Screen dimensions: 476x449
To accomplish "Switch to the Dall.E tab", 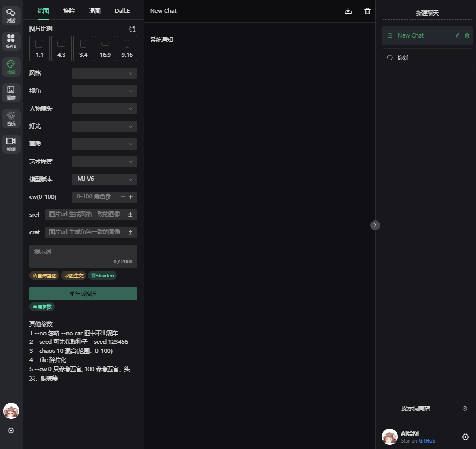I will 121,10.
